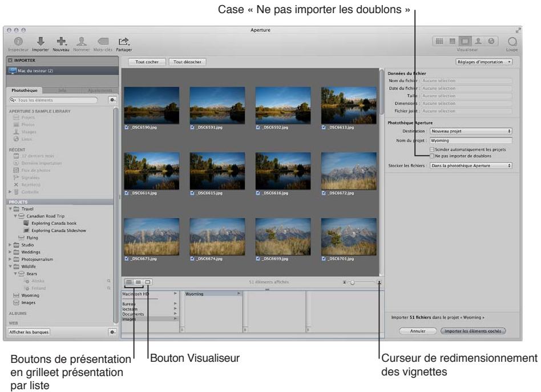Expand the Studio folder
Screen dimensions: 541x392
point(10,245)
